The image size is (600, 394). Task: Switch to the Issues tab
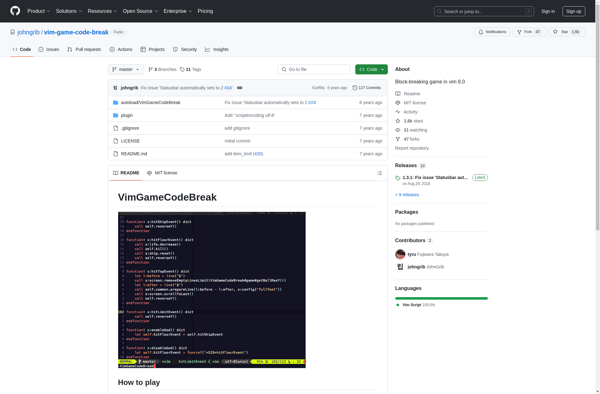(x=49, y=49)
